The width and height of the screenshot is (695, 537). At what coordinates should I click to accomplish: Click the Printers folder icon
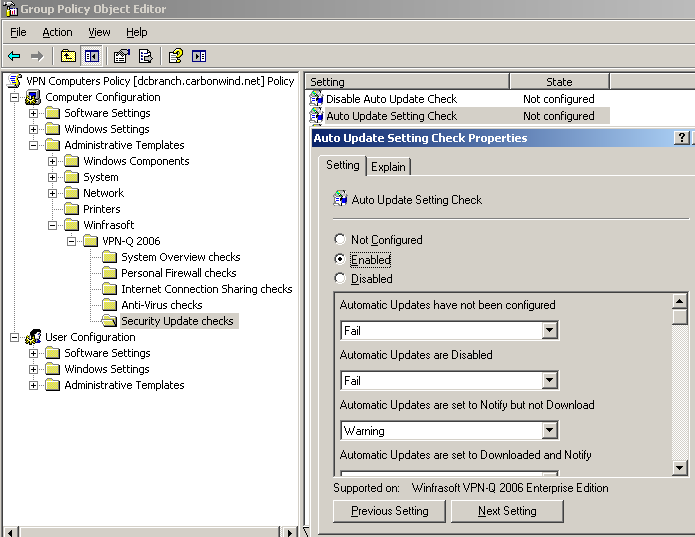click(x=71, y=209)
